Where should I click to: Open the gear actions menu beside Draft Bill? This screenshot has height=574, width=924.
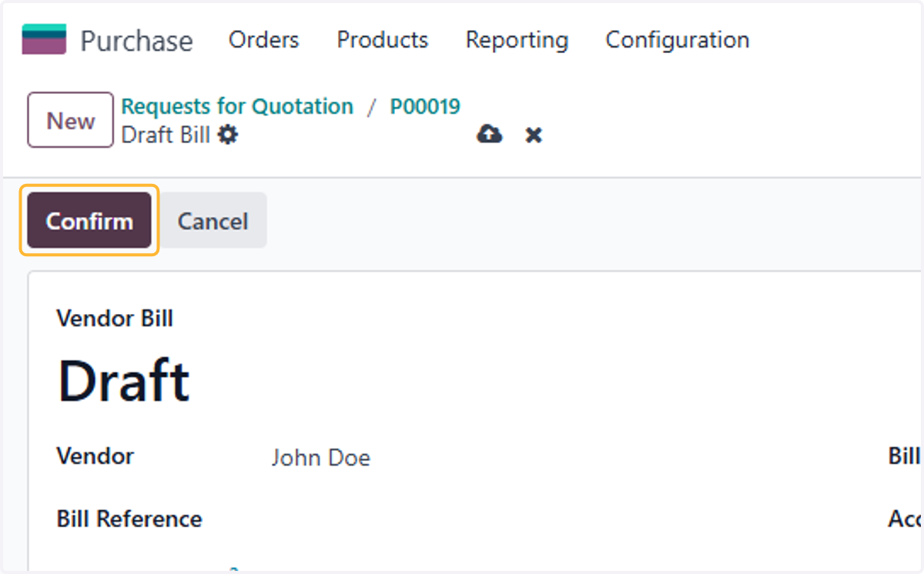pyautogui.click(x=228, y=135)
